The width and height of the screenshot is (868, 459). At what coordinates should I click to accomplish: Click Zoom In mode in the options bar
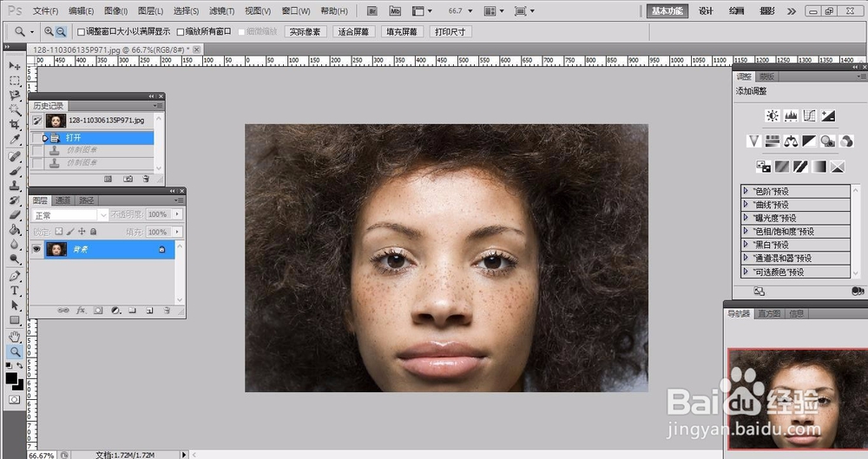49,31
